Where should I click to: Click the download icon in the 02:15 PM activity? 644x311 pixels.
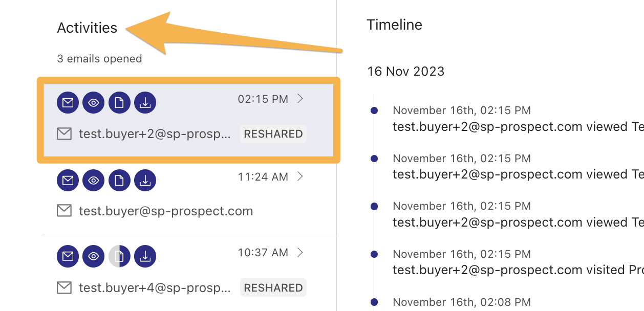pyautogui.click(x=145, y=103)
